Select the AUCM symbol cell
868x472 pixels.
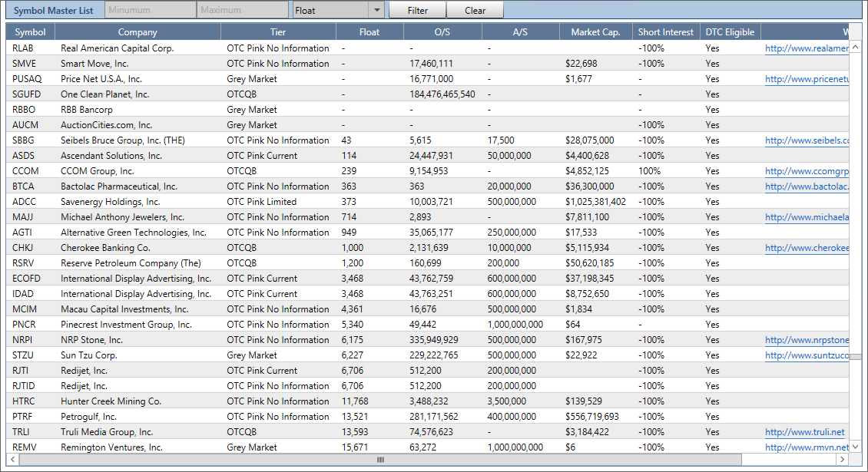pyautogui.click(x=25, y=125)
